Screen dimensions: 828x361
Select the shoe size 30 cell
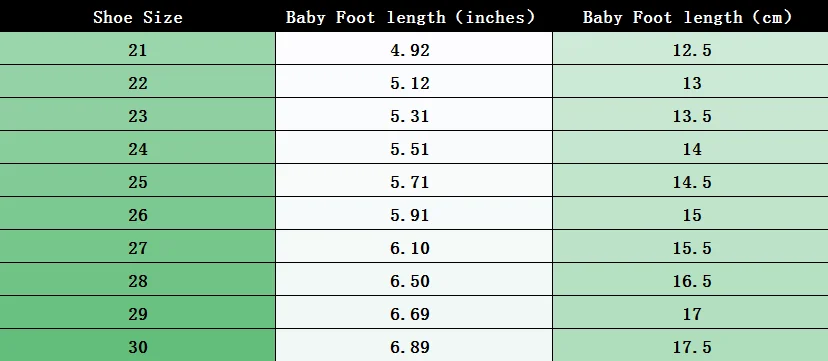137,345
